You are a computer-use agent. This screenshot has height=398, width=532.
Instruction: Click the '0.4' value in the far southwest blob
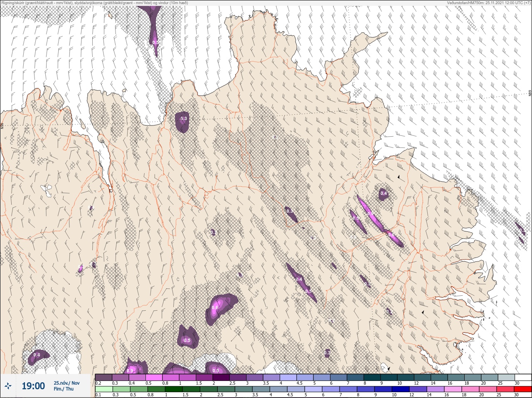point(37,355)
